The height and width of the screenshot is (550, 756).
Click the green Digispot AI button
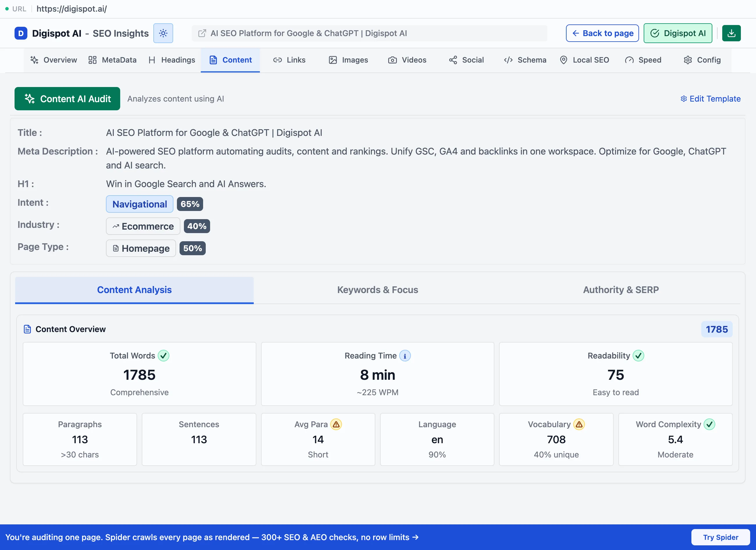coord(678,33)
